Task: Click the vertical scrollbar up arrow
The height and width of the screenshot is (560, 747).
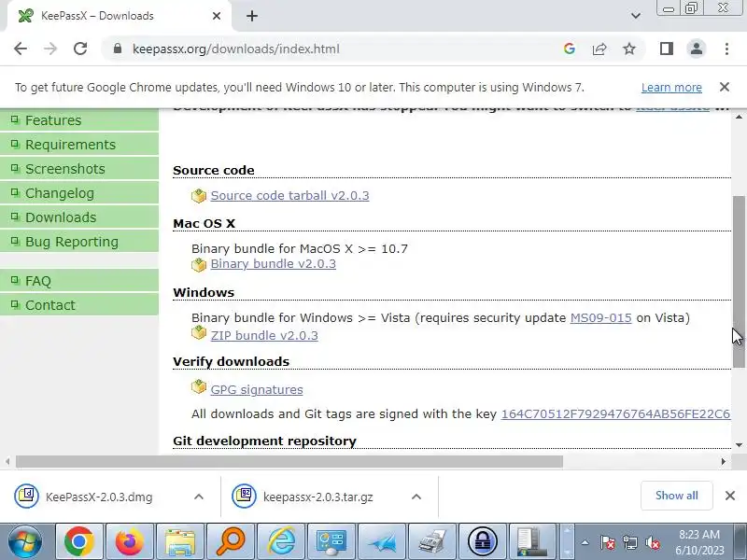Action: coord(739,117)
